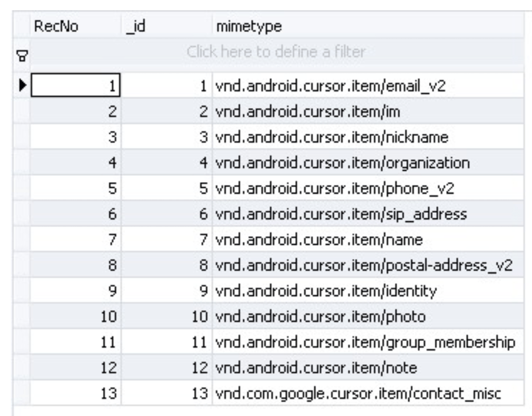Select the RecNo cell with value 10
Image resolution: width=532 pixels, height=416 pixels.
pyautogui.click(x=76, y=316)
